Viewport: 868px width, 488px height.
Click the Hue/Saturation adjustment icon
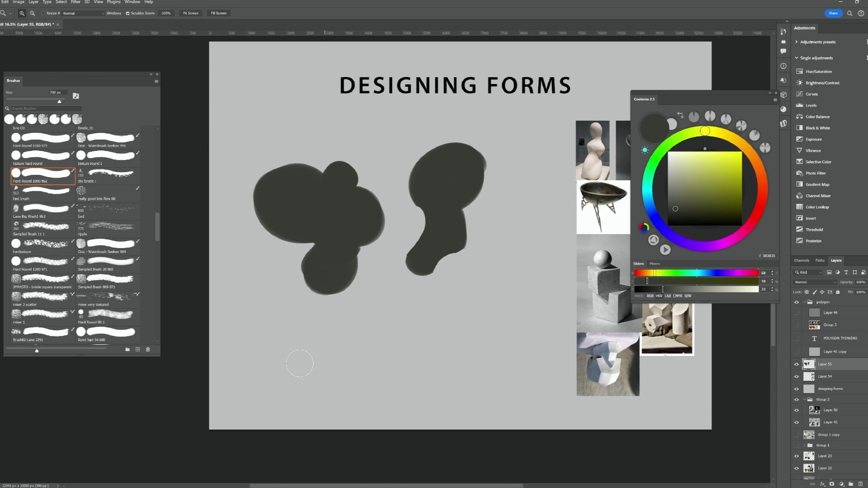799,71
